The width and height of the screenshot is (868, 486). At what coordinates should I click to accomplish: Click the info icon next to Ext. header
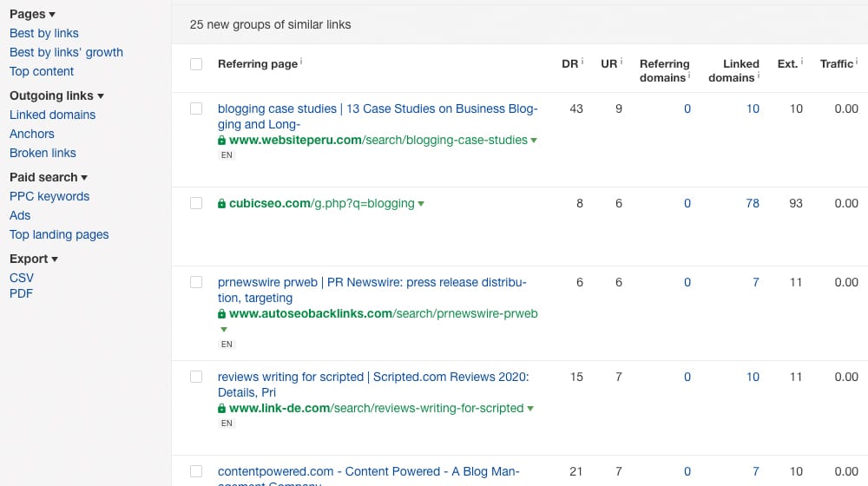tap(801, 61)
